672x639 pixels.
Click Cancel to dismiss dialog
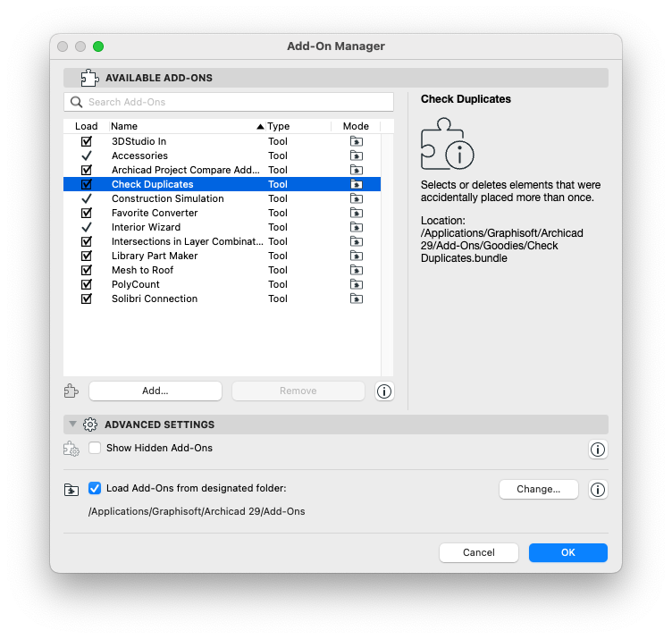coord(479,552)
